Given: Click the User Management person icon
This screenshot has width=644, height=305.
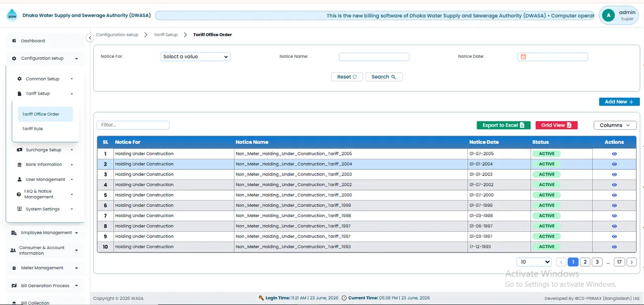Looking at the screenshot, I should click(x=20, y=179).
